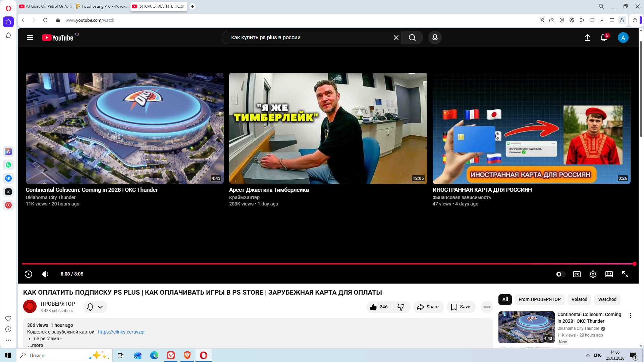The width and height of the screenshot is (644, 362).
Task: Click the upload create icon
Action: click(588, 38)
